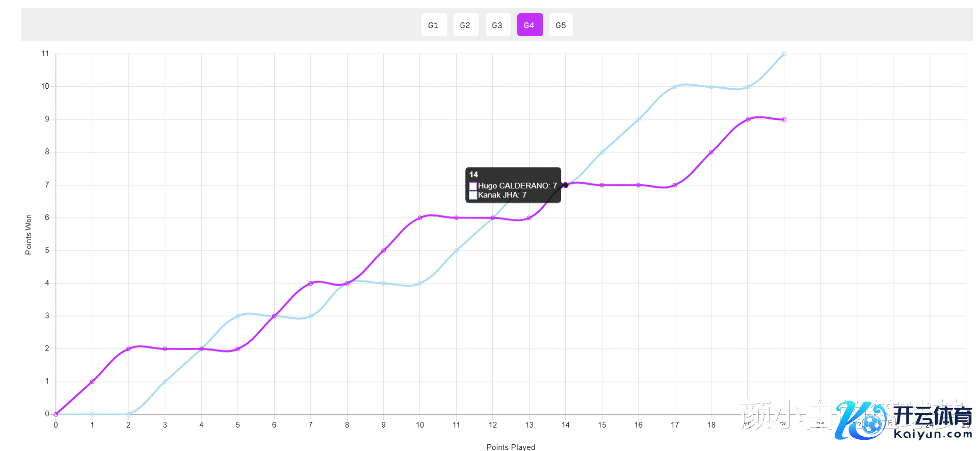Click purple data point at 18 points played
This screenshot has width=980, height=451.
(x=711, y=153)
